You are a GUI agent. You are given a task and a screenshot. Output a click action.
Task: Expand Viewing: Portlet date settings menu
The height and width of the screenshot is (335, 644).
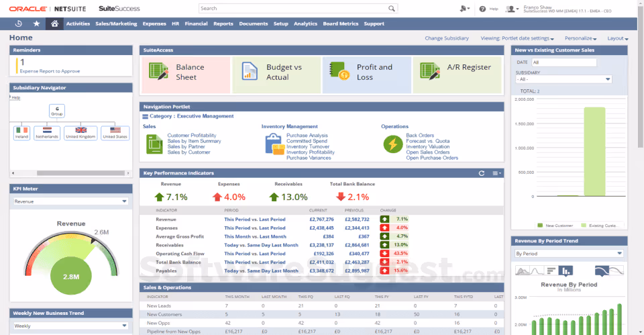tap(517, 38)
